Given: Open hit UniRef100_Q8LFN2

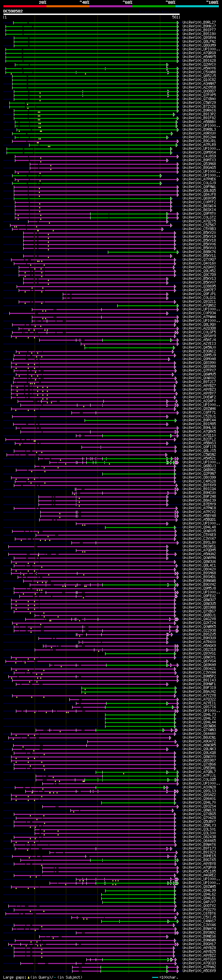Looking at the screenshot, I should coord(199,41).
